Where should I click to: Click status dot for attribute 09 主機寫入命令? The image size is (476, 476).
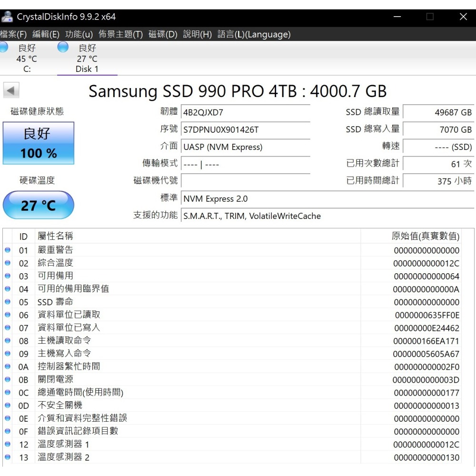8,353
